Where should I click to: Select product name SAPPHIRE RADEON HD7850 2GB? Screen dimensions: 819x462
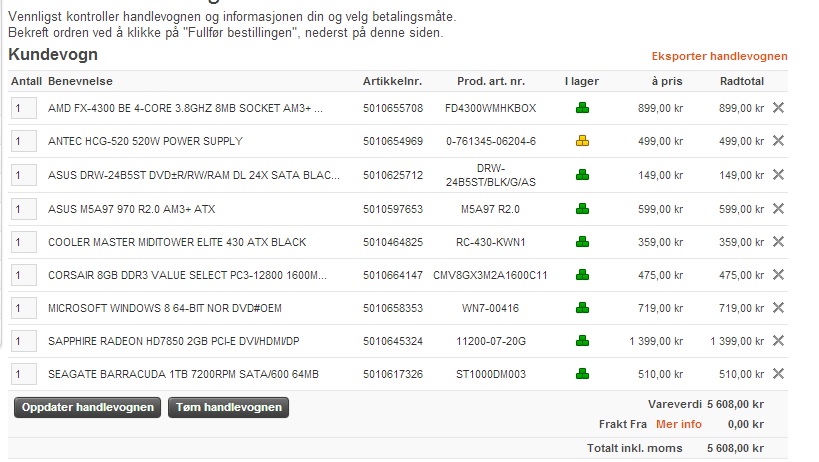point(173,341)
